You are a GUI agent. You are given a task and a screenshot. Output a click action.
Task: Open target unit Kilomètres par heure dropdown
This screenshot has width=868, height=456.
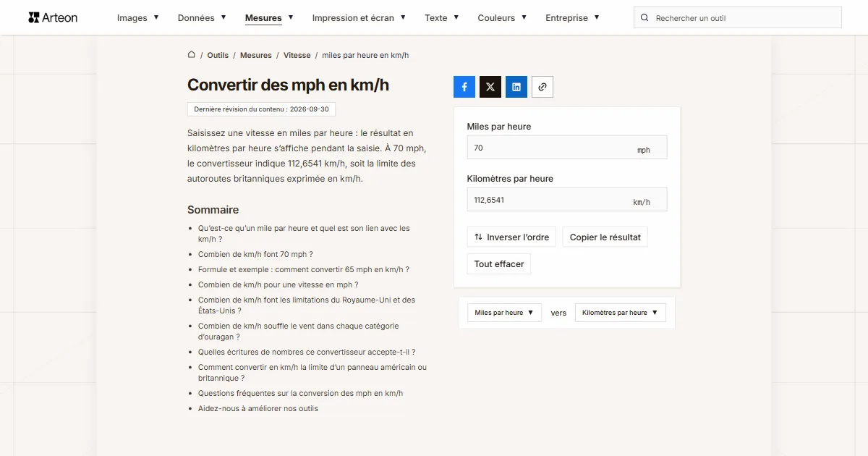tap(621, 313)
